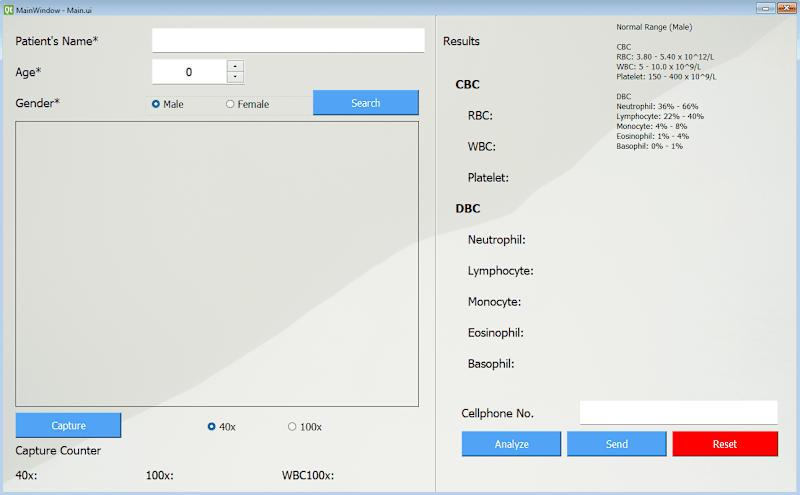Screen dimensions: 800x495
Task: Click the "Lymphocyte: 22% - 40%" range
Action: 660,116
